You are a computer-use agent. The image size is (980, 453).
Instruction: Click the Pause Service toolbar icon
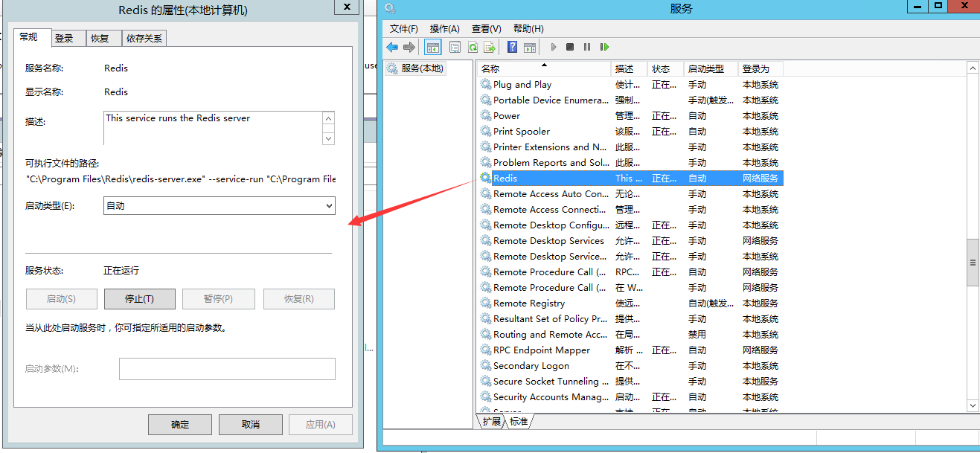tap(587, 47)
